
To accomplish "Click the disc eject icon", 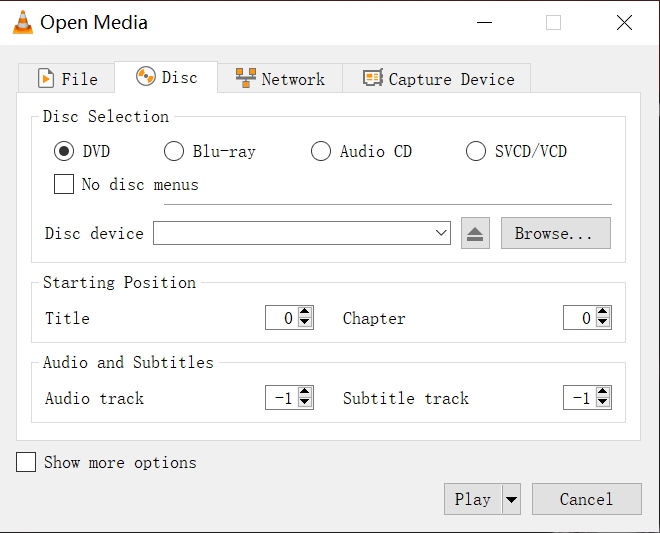I will pos(475,234).
